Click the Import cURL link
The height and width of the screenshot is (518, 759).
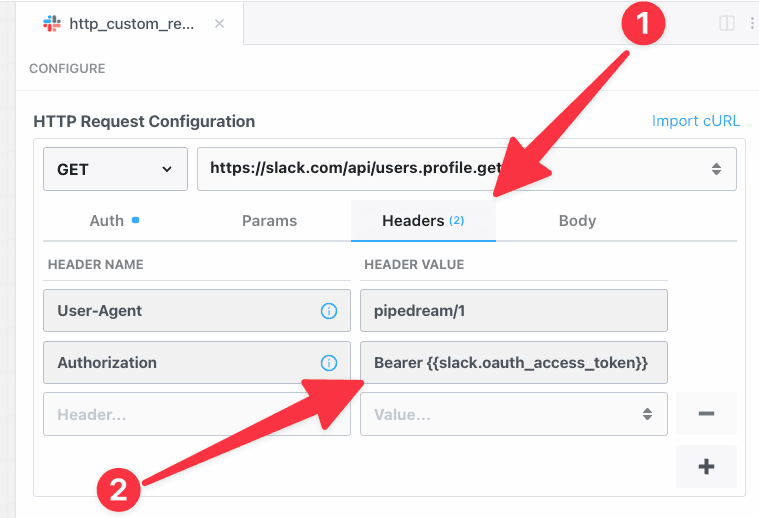(696, 121)
